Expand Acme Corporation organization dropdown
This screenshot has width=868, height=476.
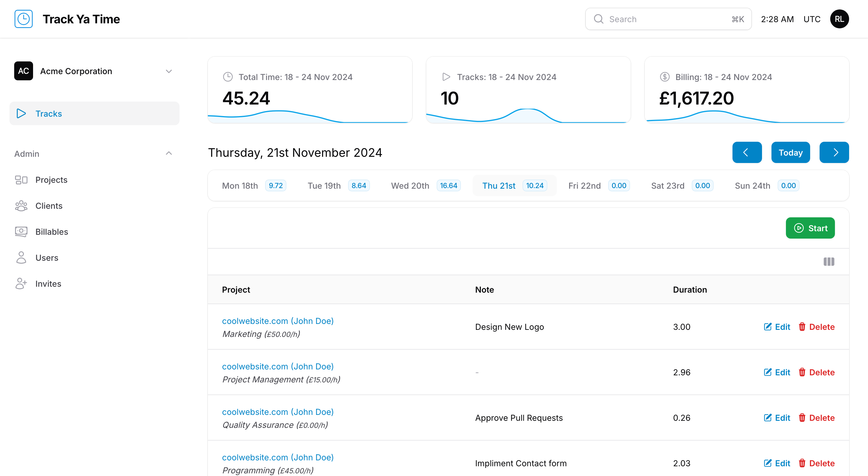pos(169,71)
